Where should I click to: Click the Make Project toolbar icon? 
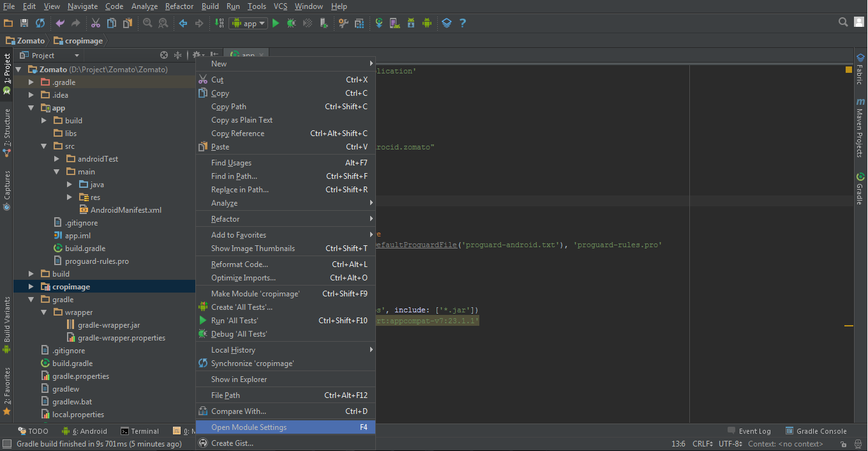coord(219,23)
